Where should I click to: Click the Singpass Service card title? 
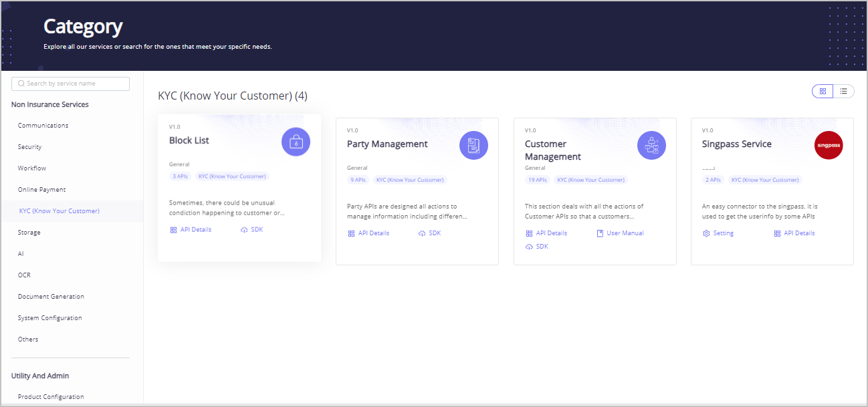pyautogui.click(x=737, y=144)
